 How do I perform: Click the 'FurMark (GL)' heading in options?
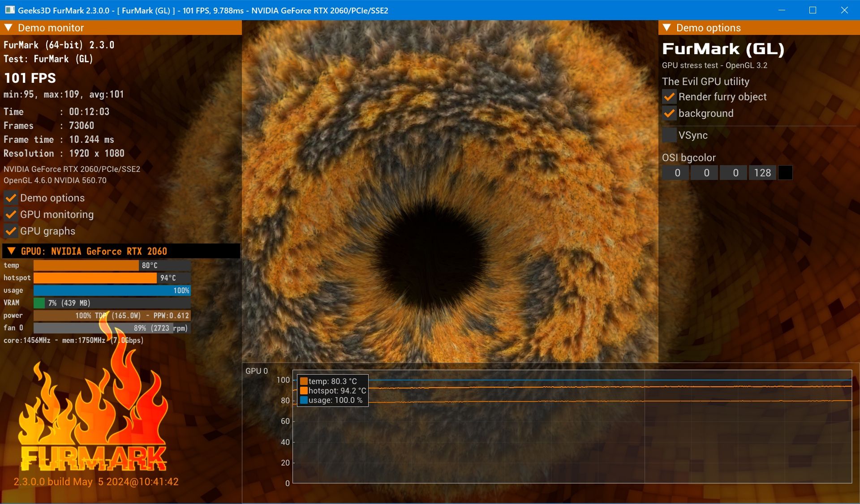tap(723, 48)
